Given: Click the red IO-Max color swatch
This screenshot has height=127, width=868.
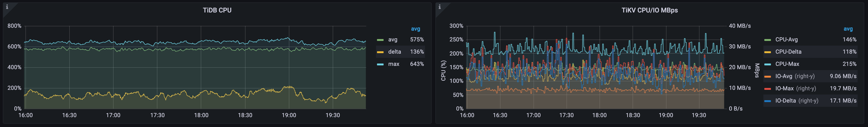Looking at the screenshot, I should 768,89.
